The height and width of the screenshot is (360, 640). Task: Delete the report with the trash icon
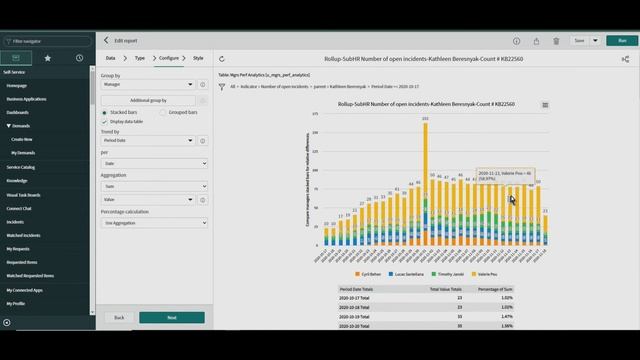pyautogui.click(x=556, y=41)
